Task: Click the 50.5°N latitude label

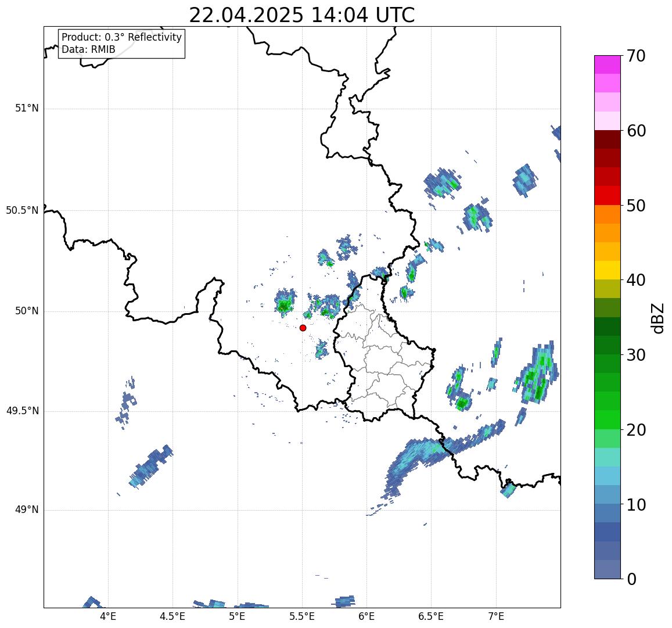Action: (x=22, y=210)
